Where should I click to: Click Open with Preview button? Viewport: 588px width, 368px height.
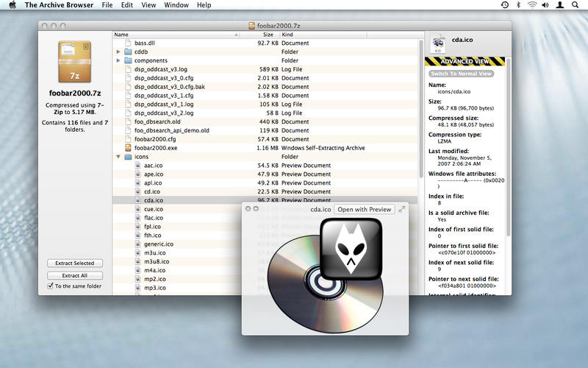(x=364, y=209)
